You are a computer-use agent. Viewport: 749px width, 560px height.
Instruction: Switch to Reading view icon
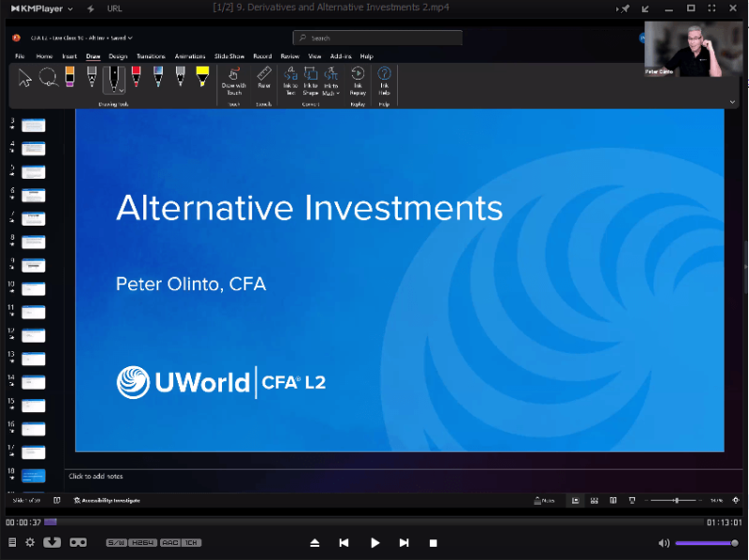point(613,500)
